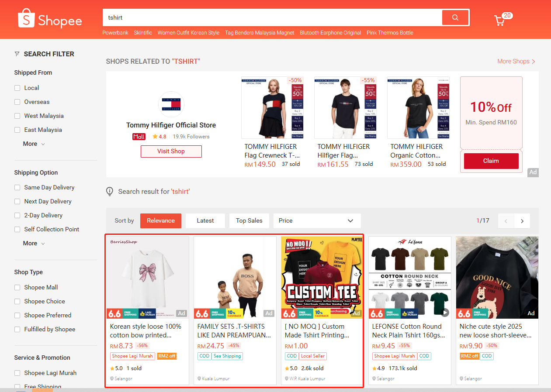Image resolution: width=551 pixels, height=392 pixels.
Task: Tick the Shopee Choice checkbox
Action: click(17, 301)
